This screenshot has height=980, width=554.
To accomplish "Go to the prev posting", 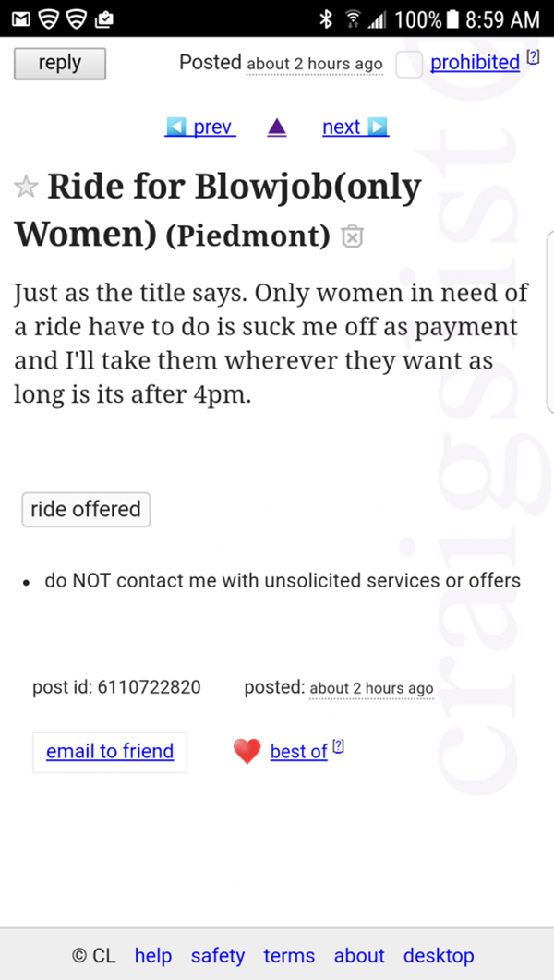I will [x=200, y=127].
